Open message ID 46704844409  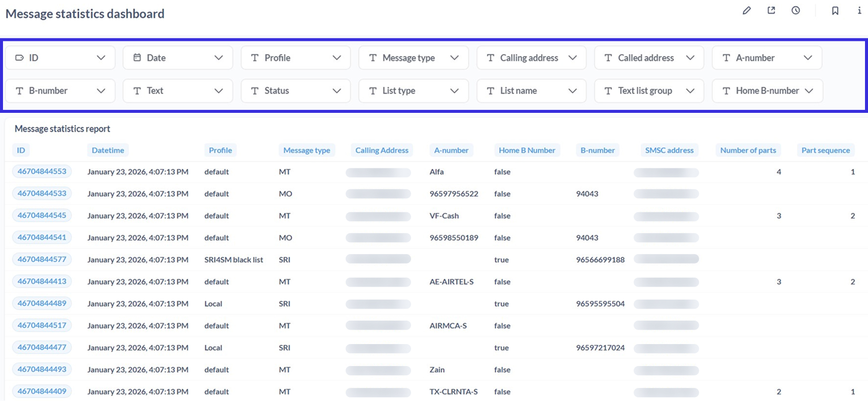(42, 391)
